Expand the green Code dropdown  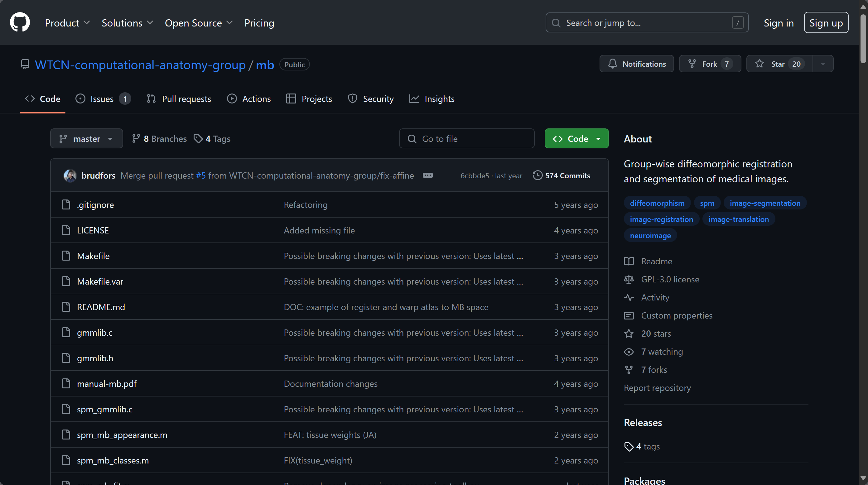point(576,139)
